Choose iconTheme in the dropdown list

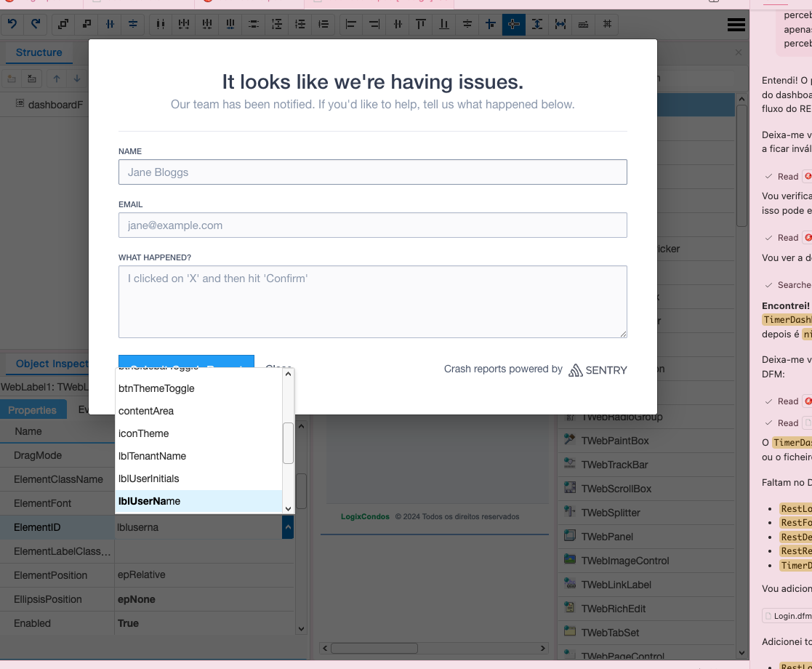tap(143, 433)
